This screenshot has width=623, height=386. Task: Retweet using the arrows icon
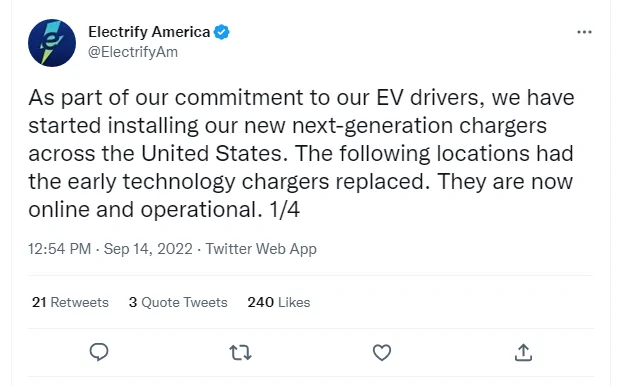(240, 352)
